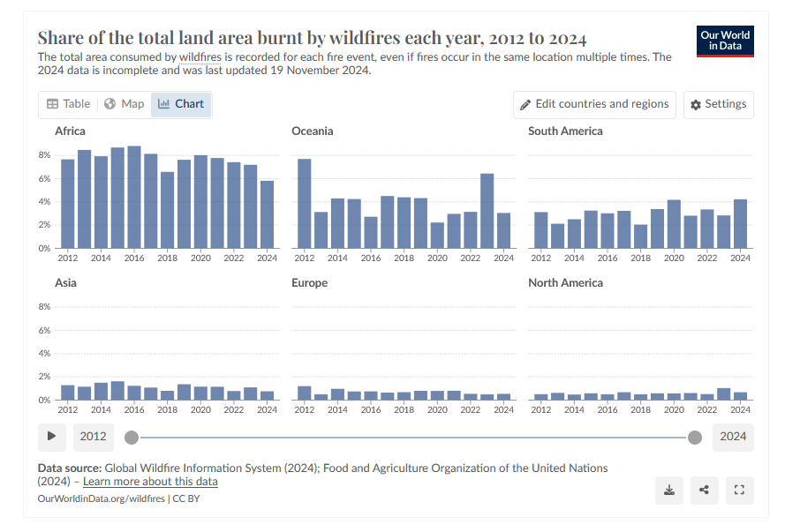This screenshot has height=532, width=785.
Task: Open Settings with the gear icon
Action: (719, 104)
